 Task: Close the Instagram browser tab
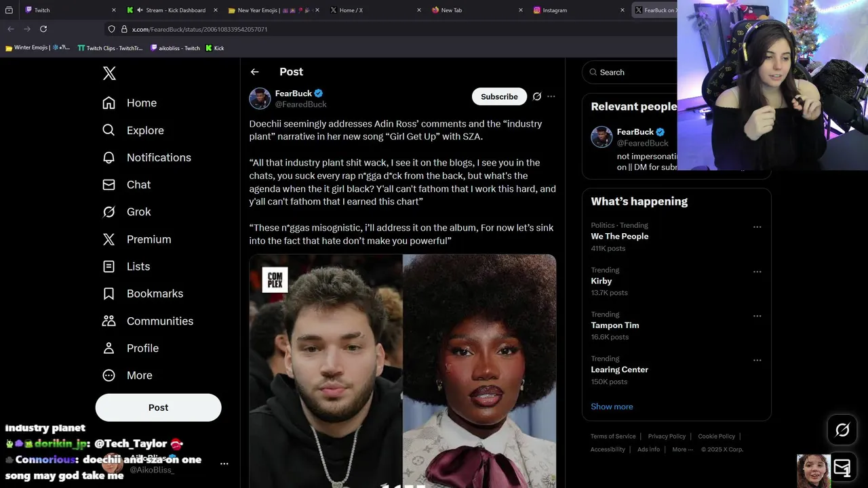coord(622,10)
